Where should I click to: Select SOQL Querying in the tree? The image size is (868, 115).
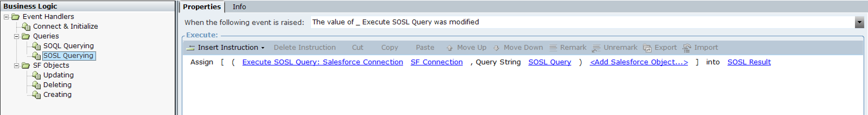coord(68,46)
